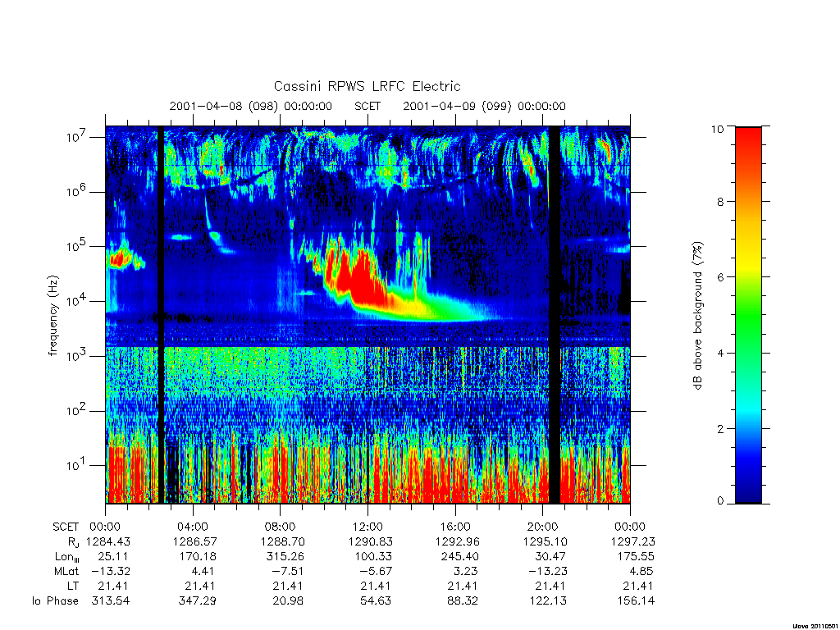Viewport: 840px width, 630px height.
Task: Click longitude value '315.26'
Action: click(x=285, y=557)
